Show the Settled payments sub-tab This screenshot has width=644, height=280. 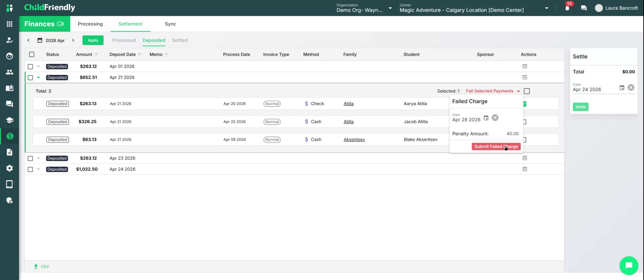point(180,40)
